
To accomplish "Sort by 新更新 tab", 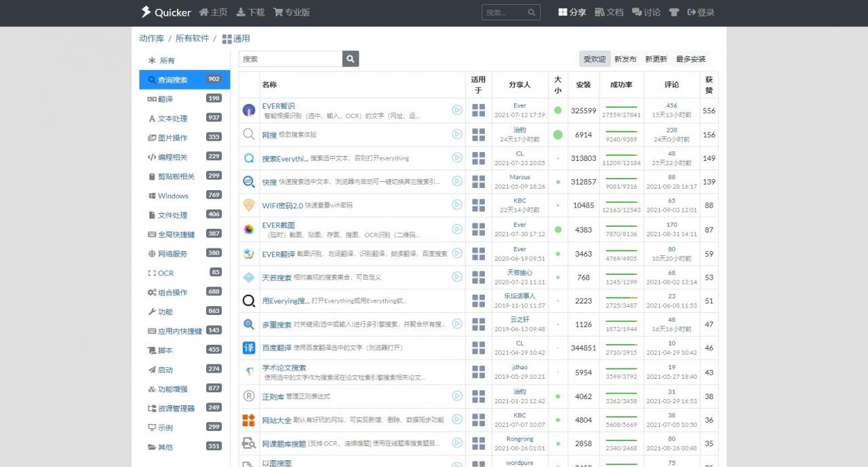I will point(656,59).
